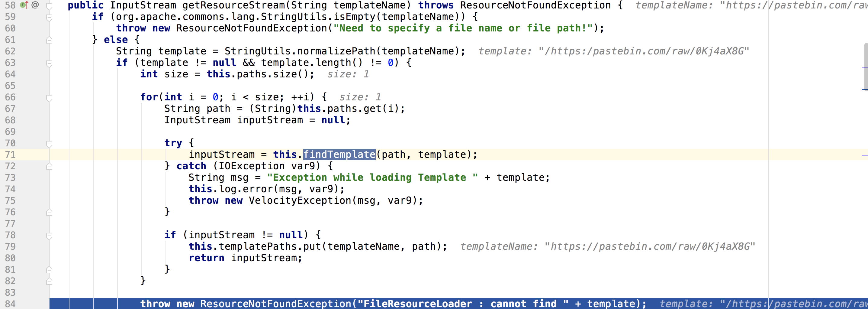Click the template.length() call on line 63
The width and height of the screenshot is (868, 309).
pyautogui.click(x=312, y=63)
